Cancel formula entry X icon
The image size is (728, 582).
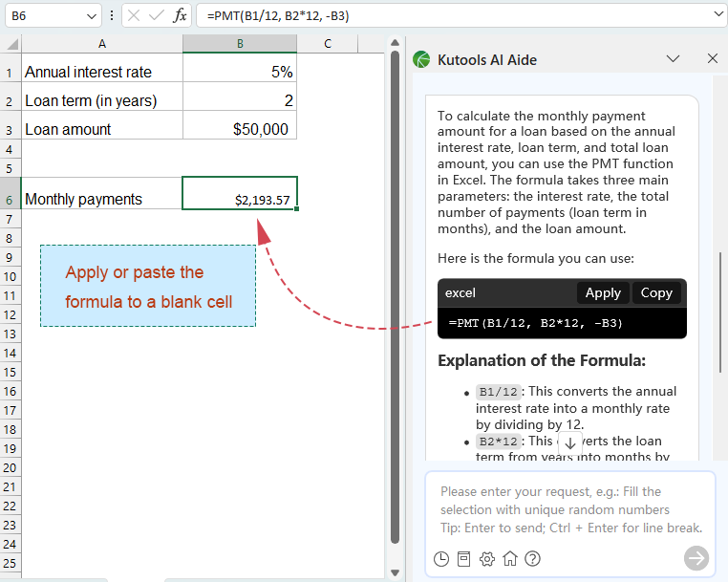click(x=134, y=16)
